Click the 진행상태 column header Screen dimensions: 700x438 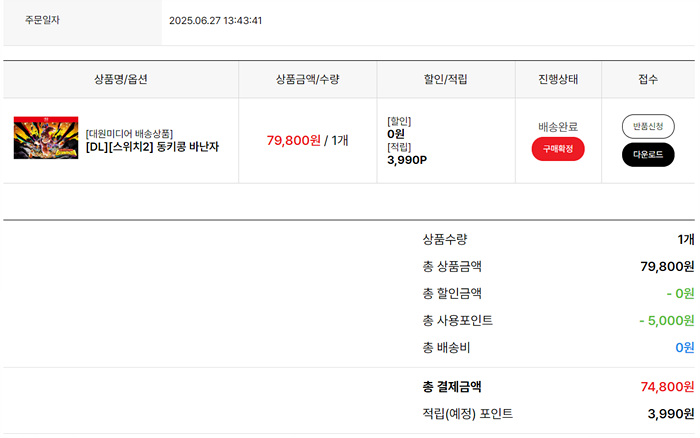coord(558,79)
